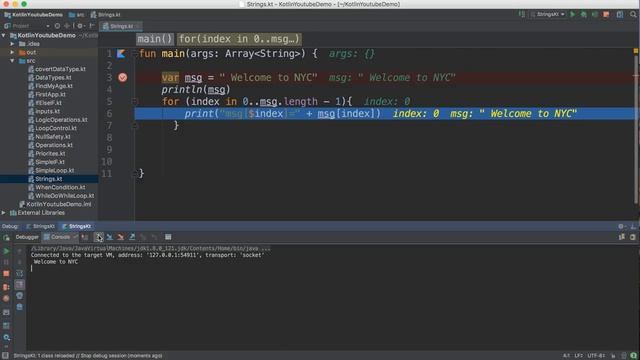This screenshot has width=640, height=360.
Task: Click the Step Over debugger icon
Action: click(x=98, y=237)
